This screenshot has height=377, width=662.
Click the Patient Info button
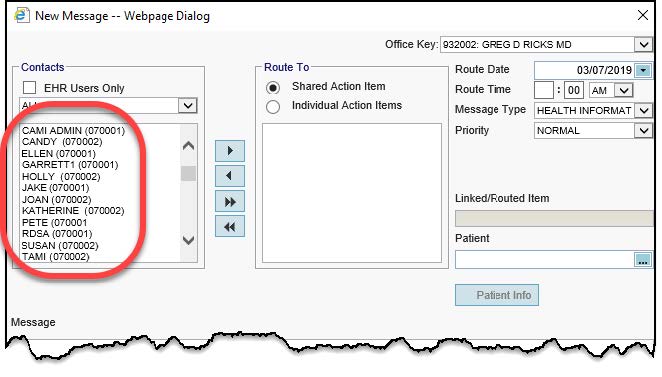497,295
